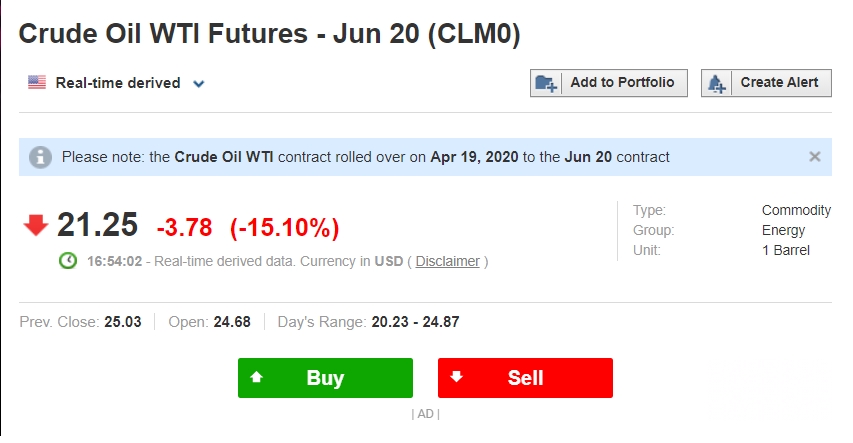The width and height of the screenshot is (853, 443).
Task: Expand the Real-time derived chevron
Action: pos(199,84)
